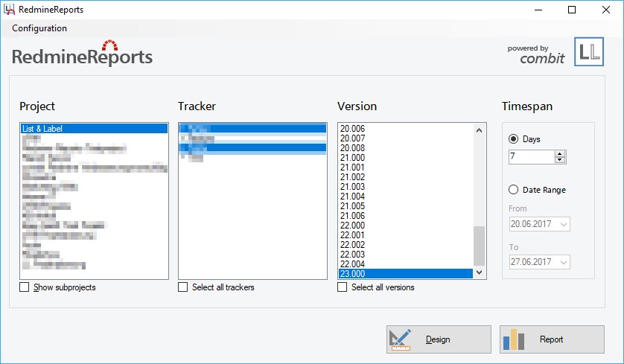Enable Show subprojects checkbox
The height and width of the screenshot is (364, 624).
click(x=25, y=287)
